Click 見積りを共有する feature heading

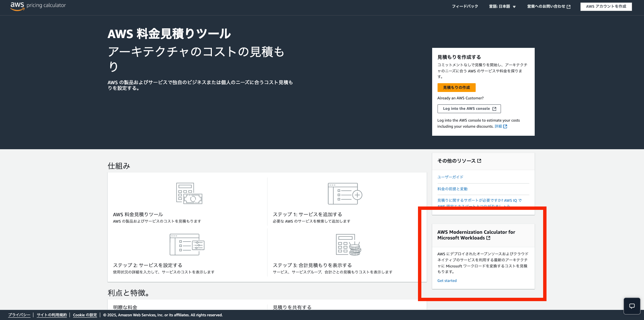pos(292,307)
